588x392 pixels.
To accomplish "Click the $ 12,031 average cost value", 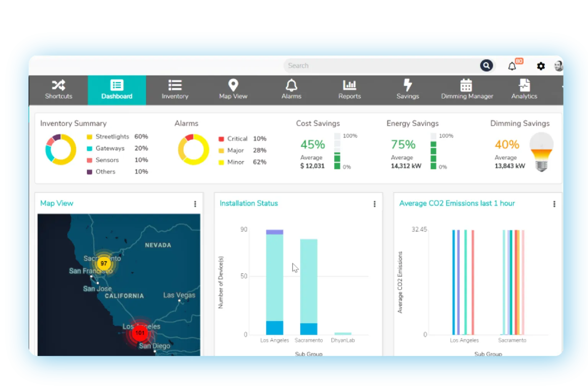I will point(312,166).
